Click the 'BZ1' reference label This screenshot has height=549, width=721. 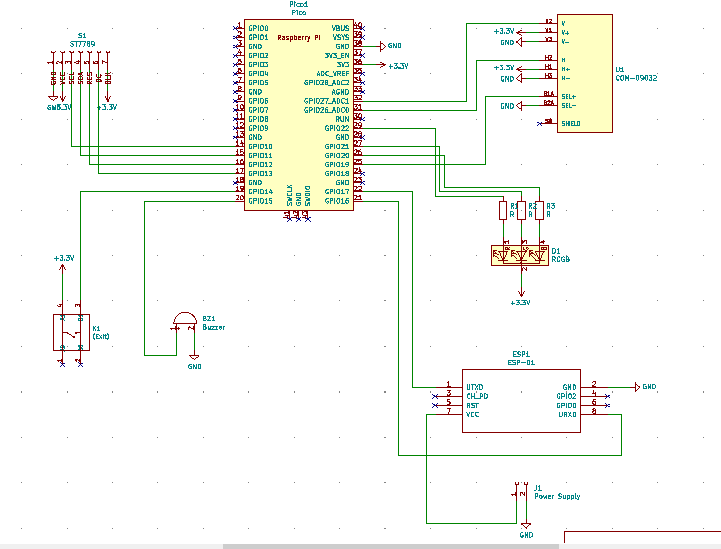click(209, 318)
